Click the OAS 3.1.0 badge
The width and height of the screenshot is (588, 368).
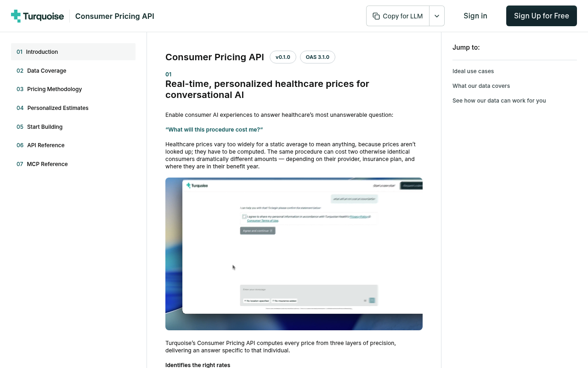pyautogui.click(x=317, y=57)
